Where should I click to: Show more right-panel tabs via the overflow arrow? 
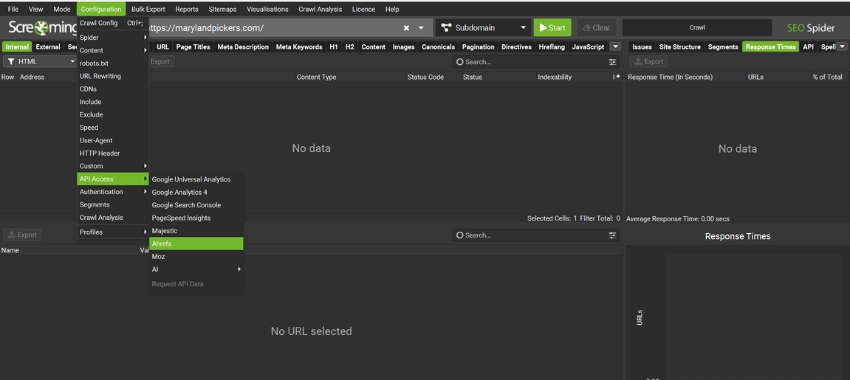(x=841, y=47)
